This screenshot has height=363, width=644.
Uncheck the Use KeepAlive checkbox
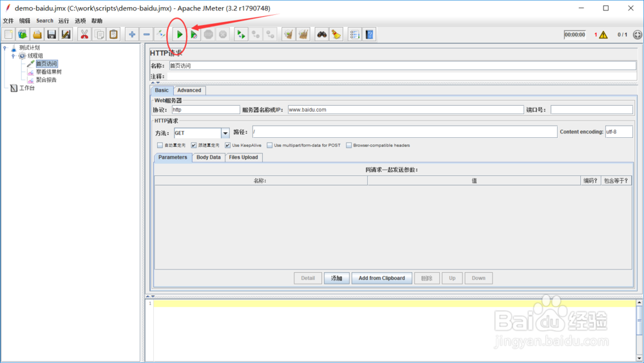tap(227, 145)
